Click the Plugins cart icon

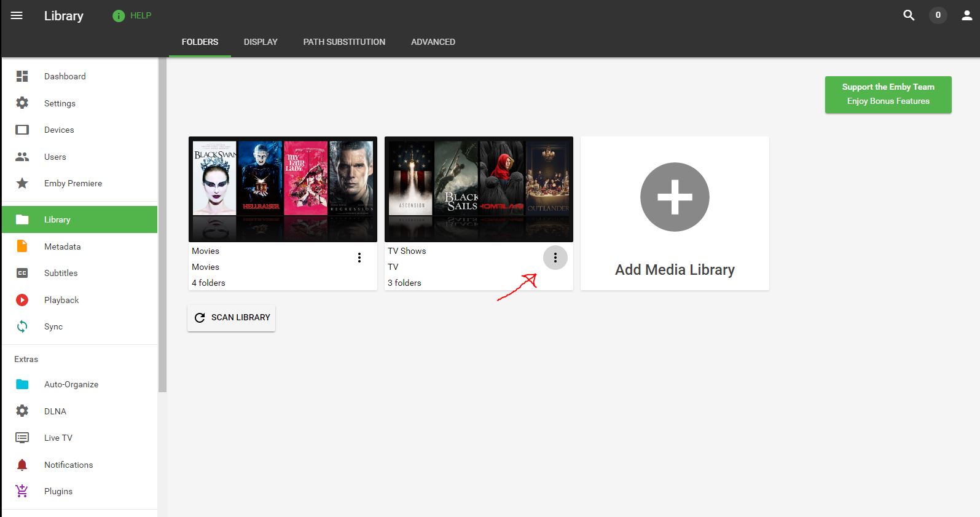pyautogui.click(x=22, y=491)
